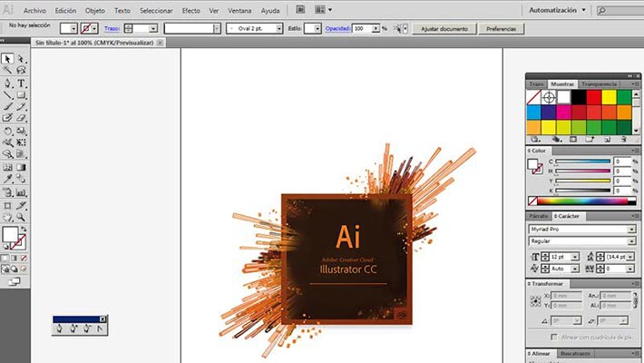Screen dimensions: 644x363
Task: Switch to the Párrafo tab
Action: coord(539,216)
